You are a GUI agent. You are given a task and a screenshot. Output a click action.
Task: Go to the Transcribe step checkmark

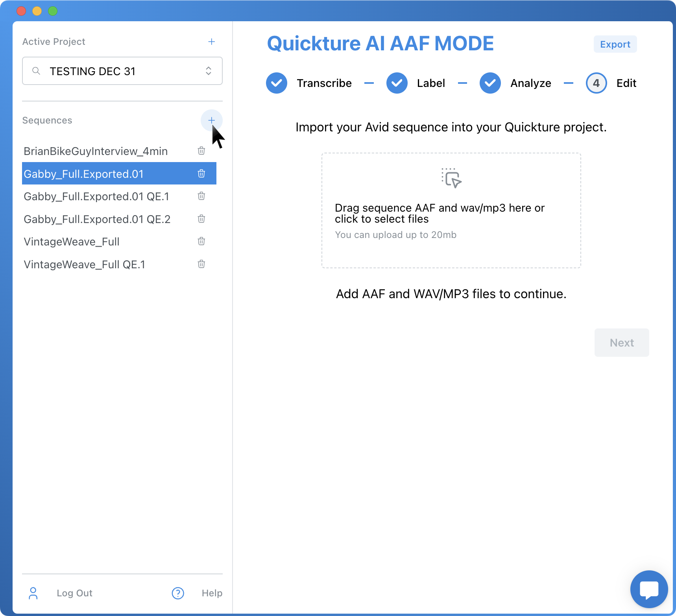pyautogui.click(x=277, y=83)
